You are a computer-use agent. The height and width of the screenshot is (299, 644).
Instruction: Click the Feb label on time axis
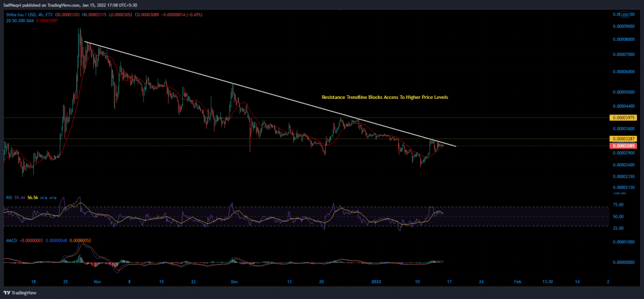(518, 282)
